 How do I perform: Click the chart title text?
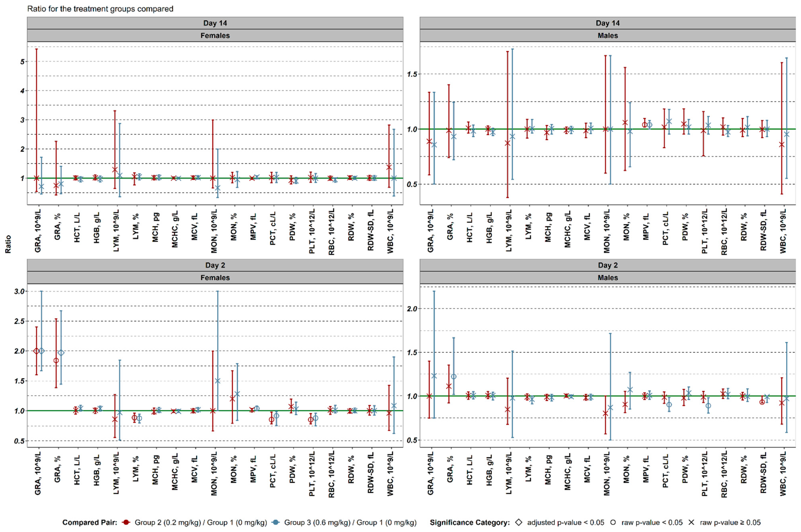(x=100, y=10)
